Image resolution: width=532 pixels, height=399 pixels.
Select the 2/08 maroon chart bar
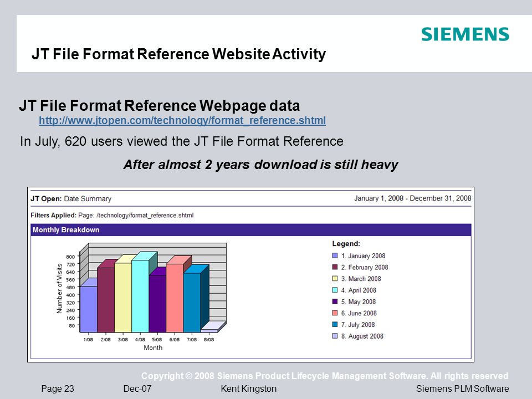[x=106, y=300]
